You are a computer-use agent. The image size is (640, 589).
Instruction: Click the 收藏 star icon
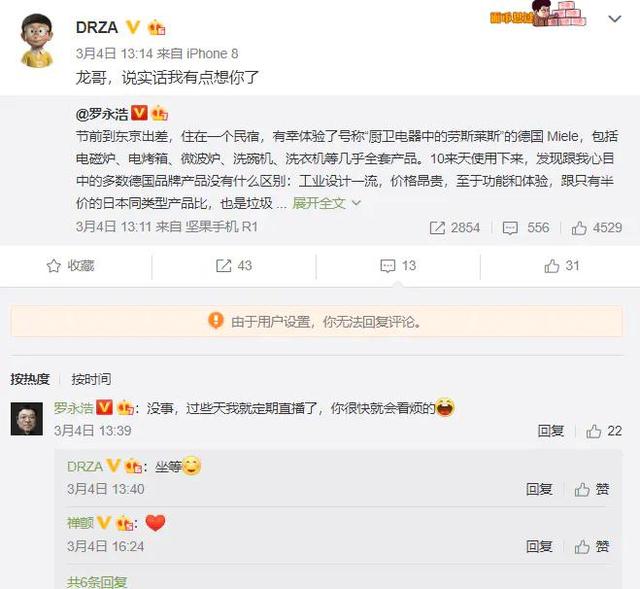tap(53, 266)
